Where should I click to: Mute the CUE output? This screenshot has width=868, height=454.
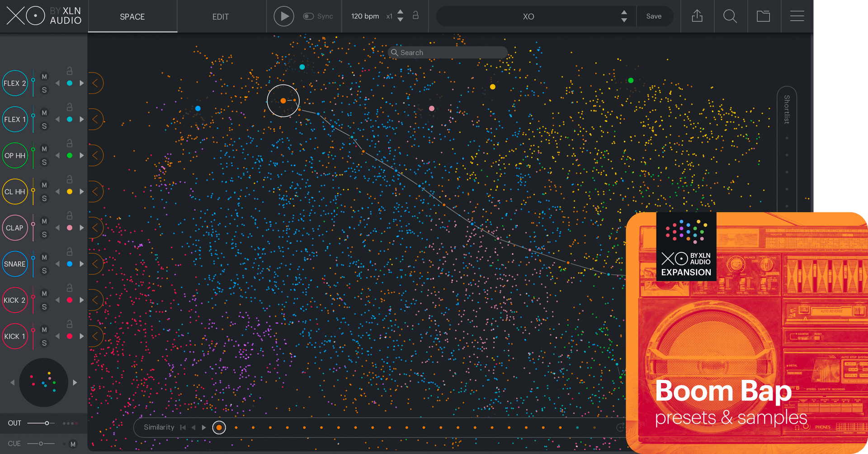73,444
